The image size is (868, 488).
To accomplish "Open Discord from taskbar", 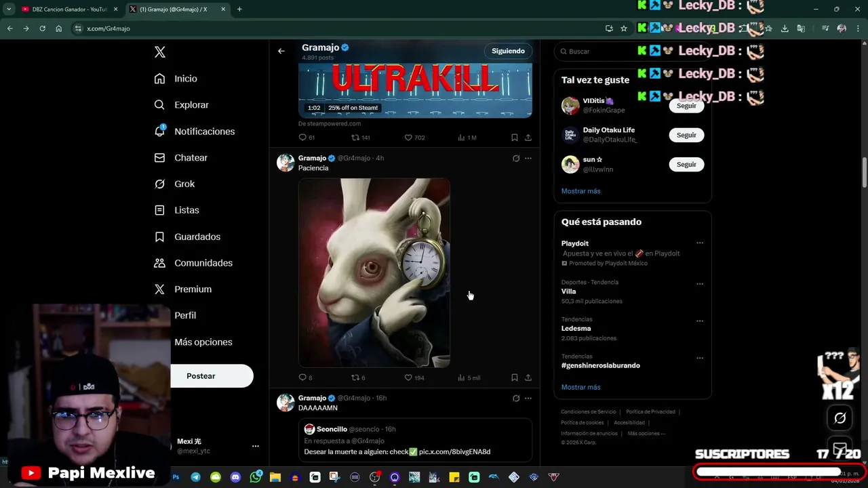I will (235, 477).
